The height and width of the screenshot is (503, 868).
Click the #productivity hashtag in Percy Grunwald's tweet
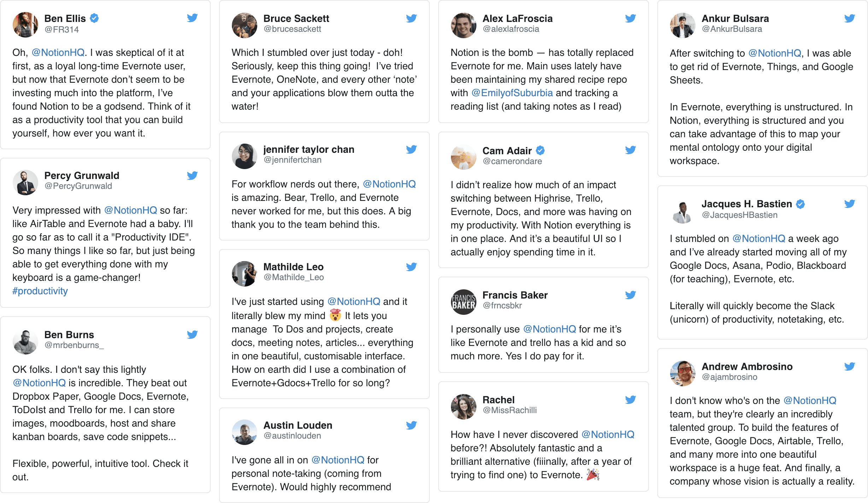tap(40, 291)
